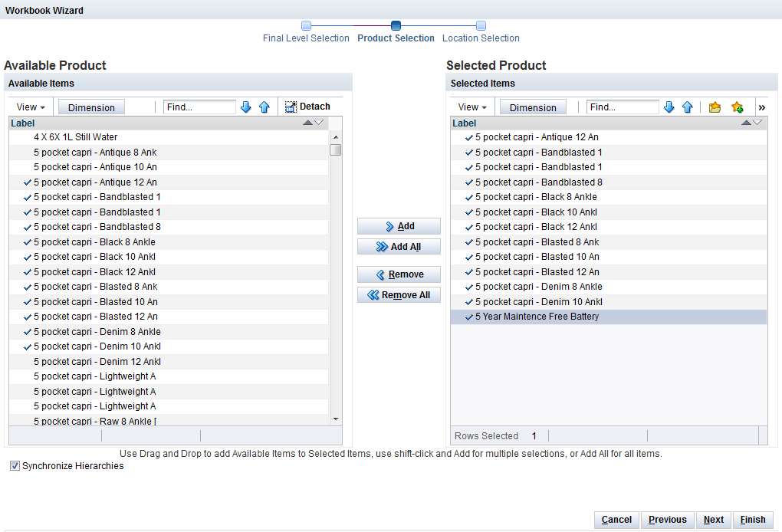The width and height of the screenshot is (782, 532).
Task: Select 5 pocket capri - Raw 8 Ankle in Available
Action: pos(169,421)
